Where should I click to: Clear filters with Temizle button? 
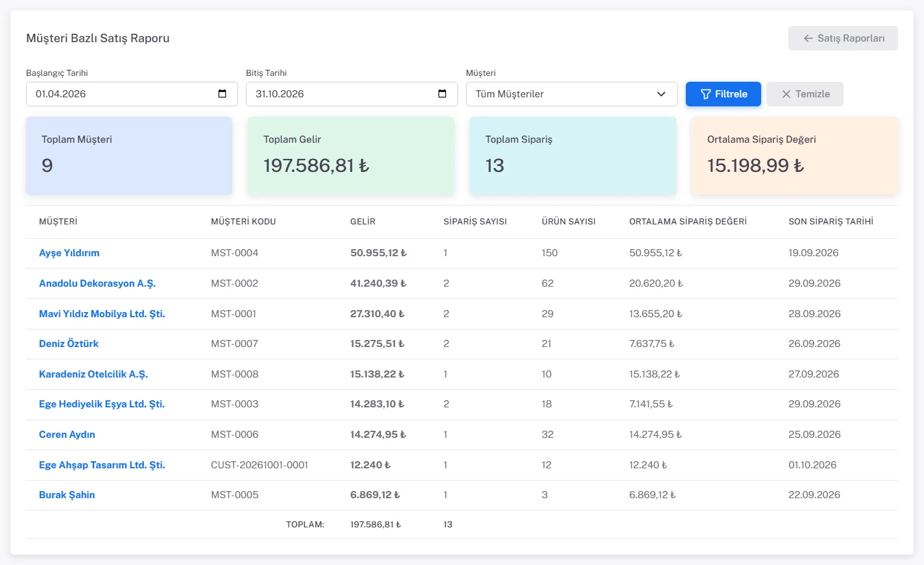point(805,94)
